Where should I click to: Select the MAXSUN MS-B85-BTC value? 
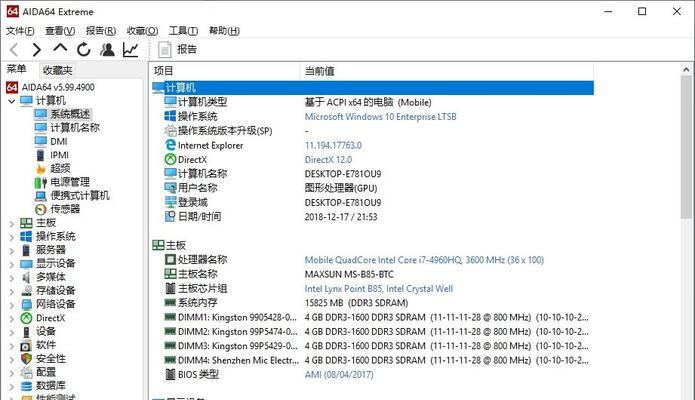click(x=349, y=275)
